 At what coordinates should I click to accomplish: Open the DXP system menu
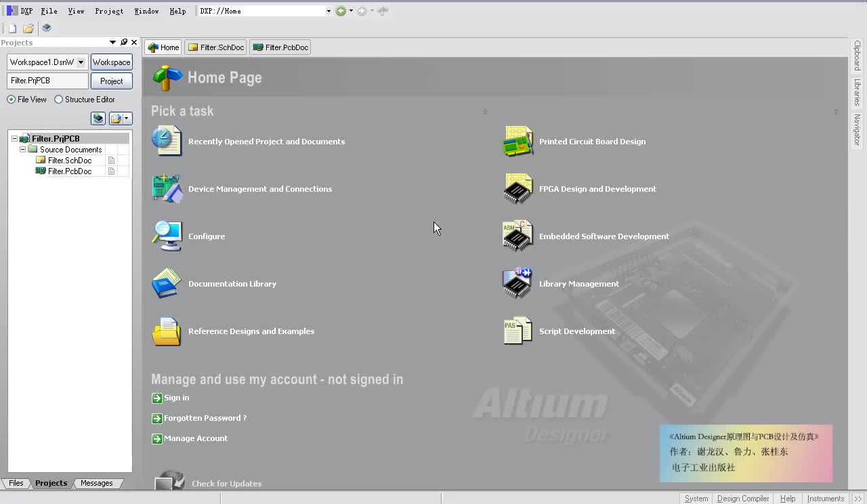click(x=20, y=11)
